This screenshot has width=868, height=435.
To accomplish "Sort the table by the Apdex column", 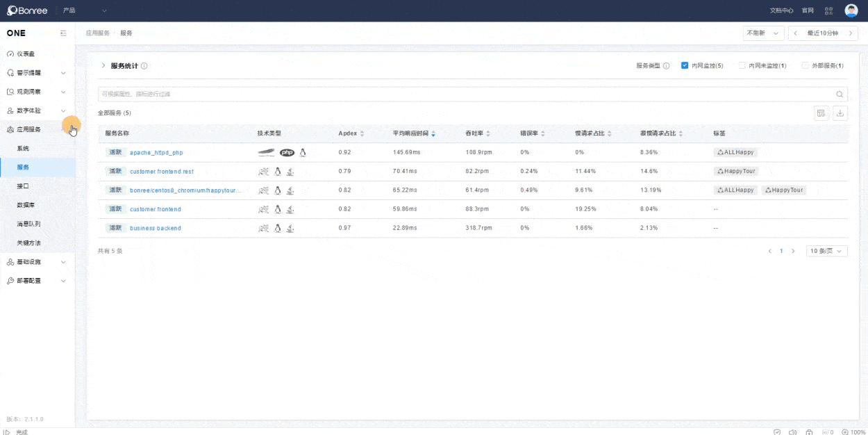I will [x=362, y=133].
